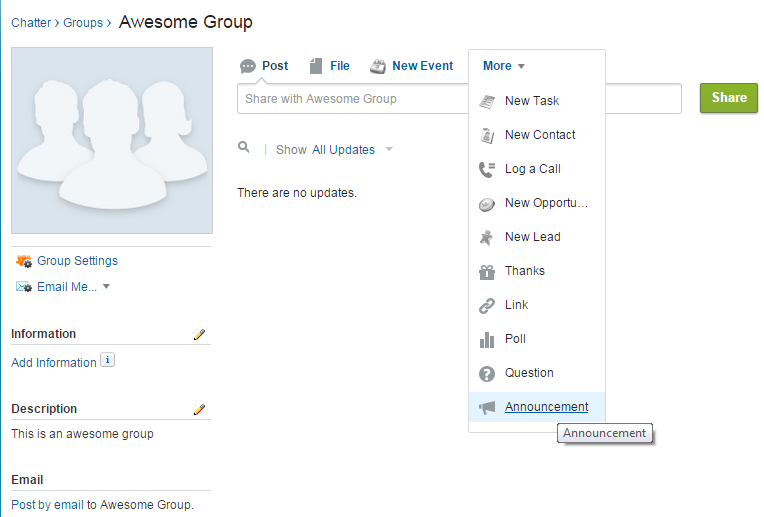The width and height of the screenshot is (764, 517).
Task: Click the Link chain icon
Action: point(487,306)
